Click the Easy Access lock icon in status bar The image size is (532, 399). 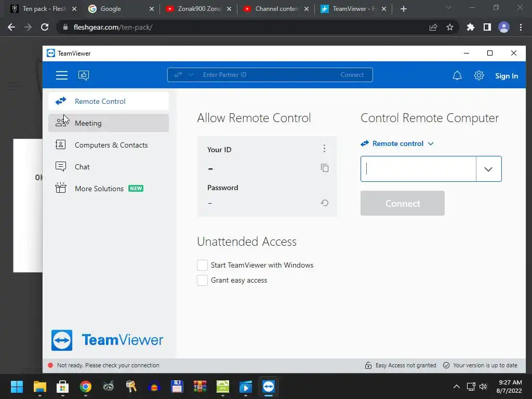pos(368,365)
